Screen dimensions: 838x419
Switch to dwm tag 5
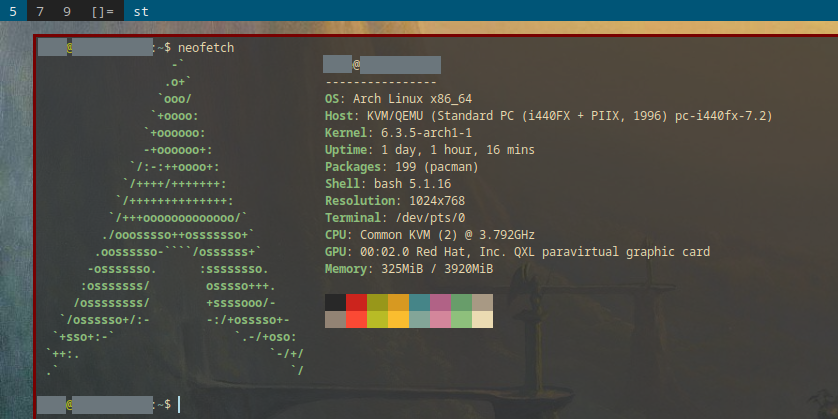click(13, 11)
